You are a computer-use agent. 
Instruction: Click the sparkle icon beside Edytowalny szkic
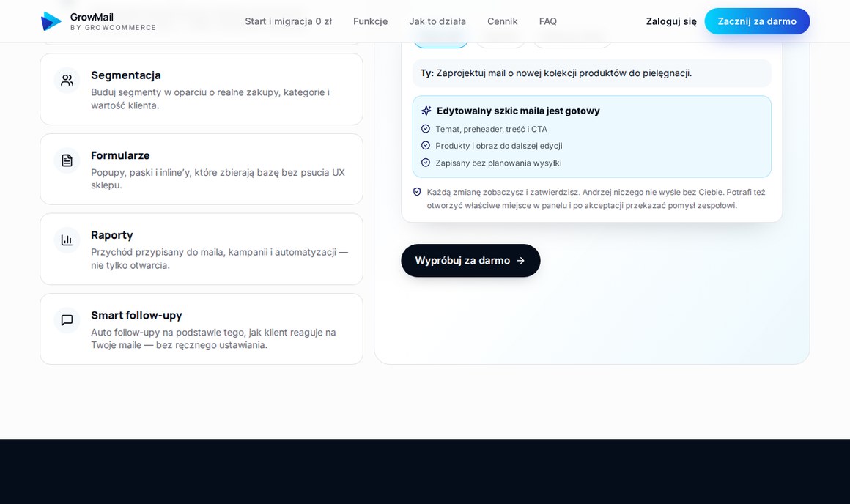[426, 111]
